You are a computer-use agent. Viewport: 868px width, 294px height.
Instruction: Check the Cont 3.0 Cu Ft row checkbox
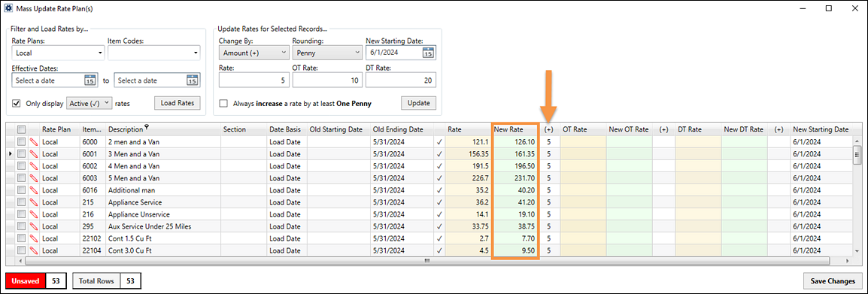click(x=21, y=251)
